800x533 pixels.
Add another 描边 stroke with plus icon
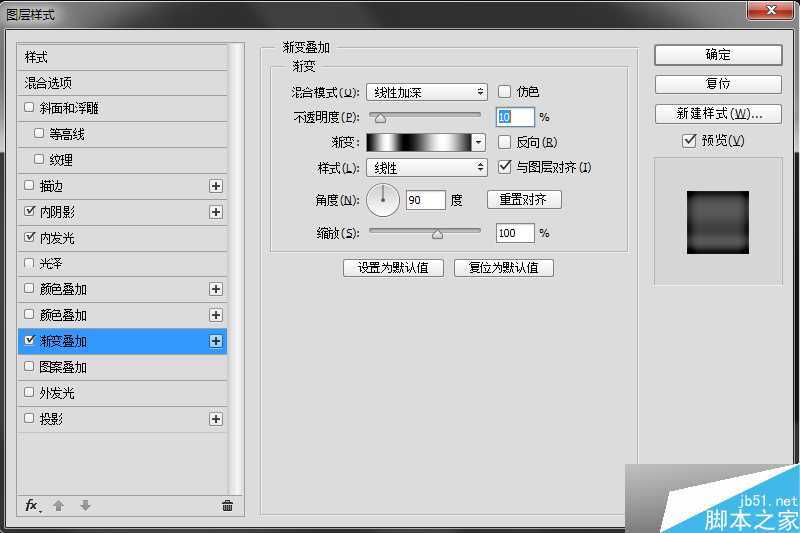point(216,186)
